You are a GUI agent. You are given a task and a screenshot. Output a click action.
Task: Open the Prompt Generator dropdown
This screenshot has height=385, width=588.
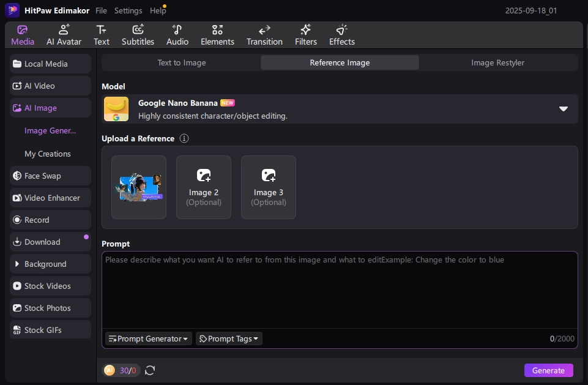pos(149,338)
